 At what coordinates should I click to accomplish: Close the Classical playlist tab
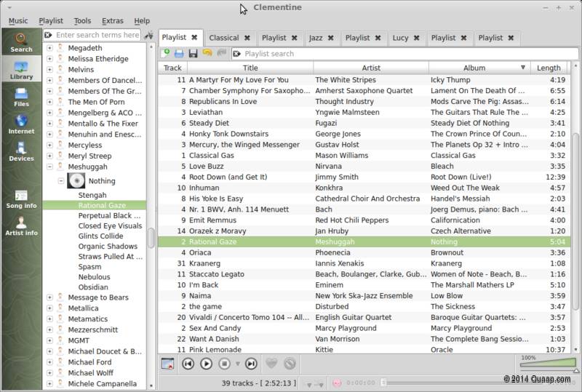click(247, 38)
